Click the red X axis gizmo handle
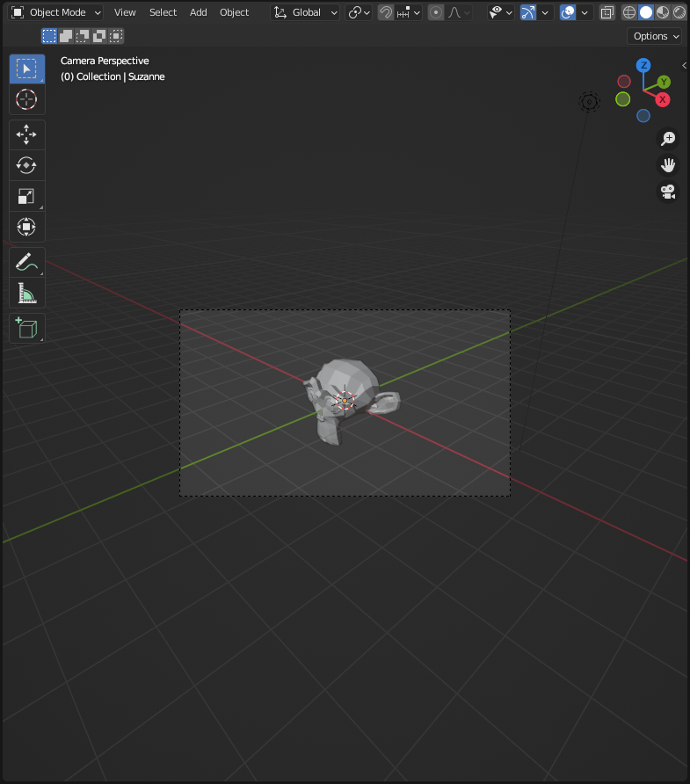The image size is (690, 784). tap(663, 99)
